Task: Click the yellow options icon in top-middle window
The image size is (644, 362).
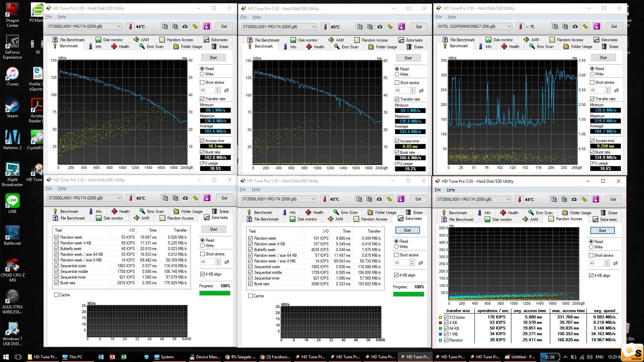Action: (390, 27)
